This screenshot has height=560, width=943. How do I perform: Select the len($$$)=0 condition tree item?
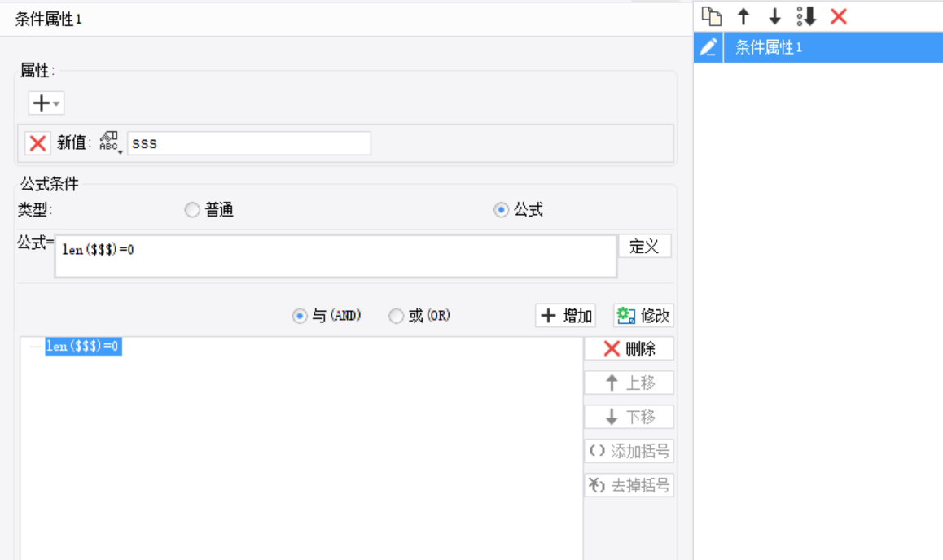coord(84,346)
